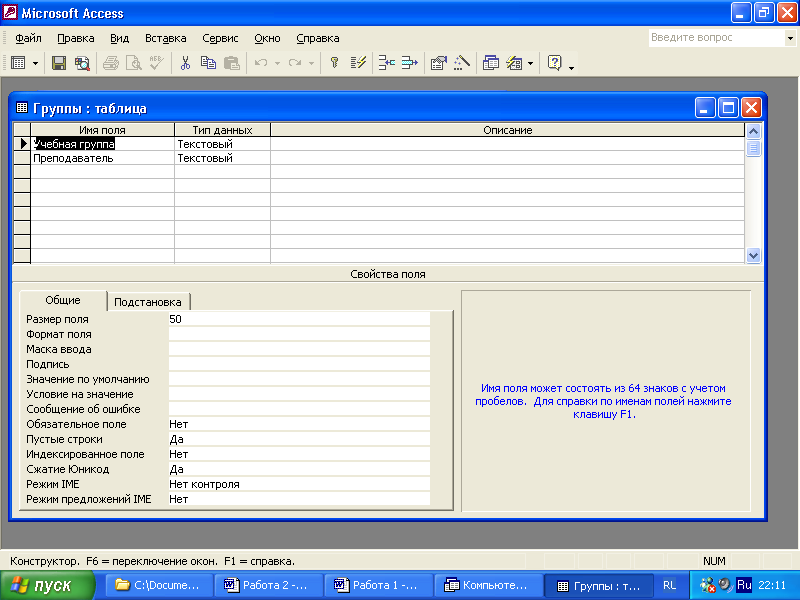Image resolution: width=800 pixels, height=600 pixels.
Task: Click the File Search toolbar icon
Action: [82, 63]
